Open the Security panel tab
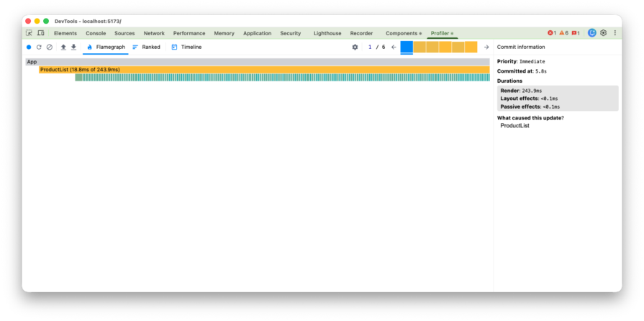Image resolution: width=644 pixels, height=321 pixels. coord(291,33)
